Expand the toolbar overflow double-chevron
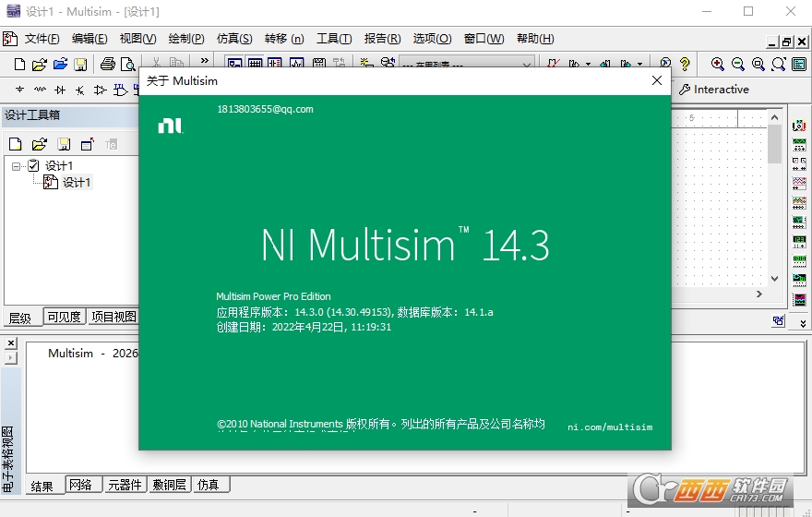This screenshot has height=517, width=812. tap(205, 61)
